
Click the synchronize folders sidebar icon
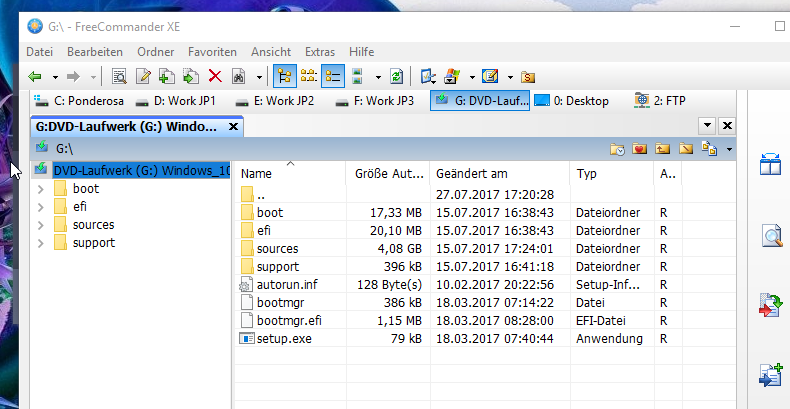click(771, 306)
